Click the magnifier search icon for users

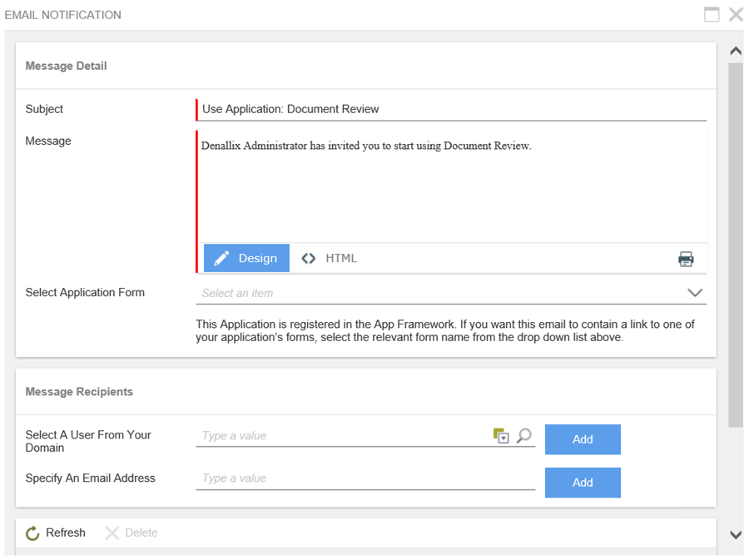[523, 435]
